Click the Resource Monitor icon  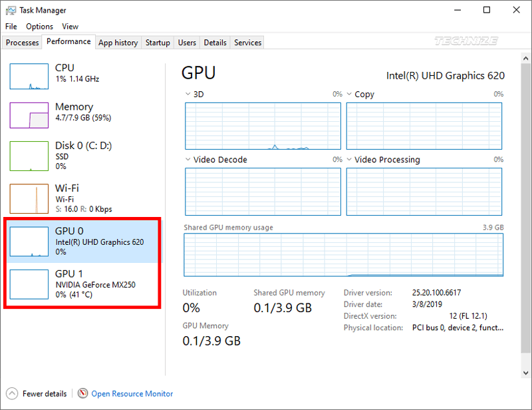[83, 393]
